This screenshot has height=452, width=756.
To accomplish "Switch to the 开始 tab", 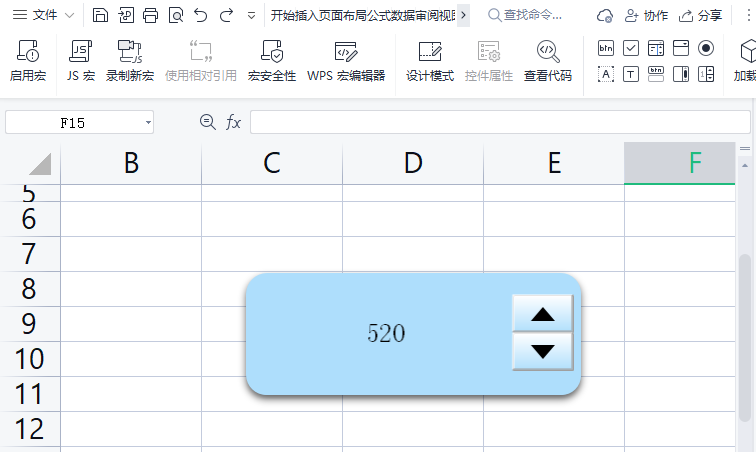I will coord(283,15).
